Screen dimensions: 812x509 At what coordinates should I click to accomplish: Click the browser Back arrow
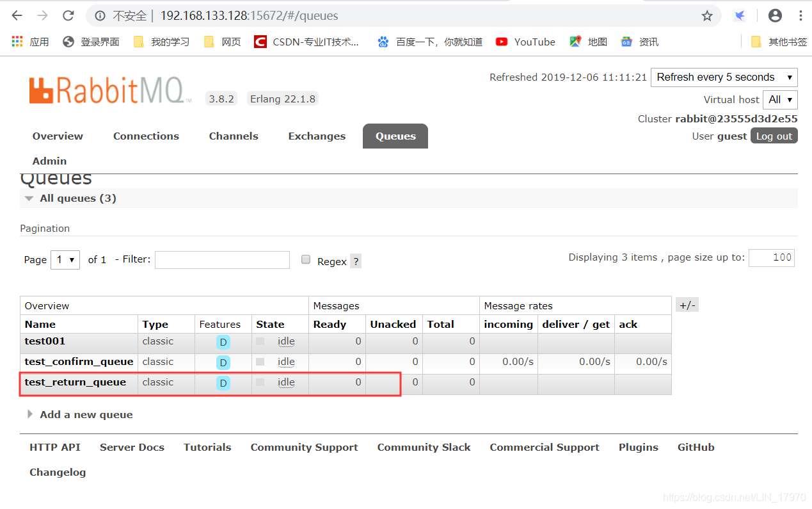(17, 16)
